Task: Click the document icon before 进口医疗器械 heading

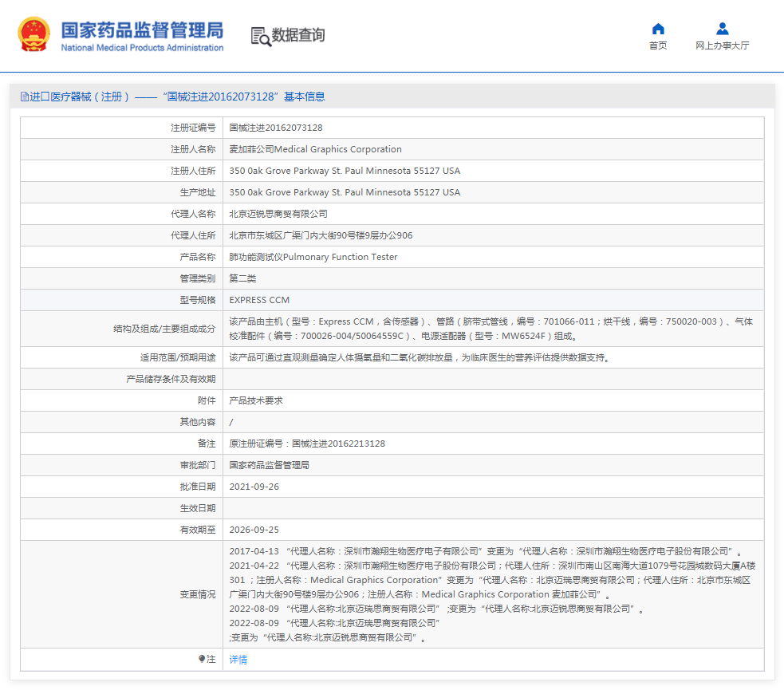Action: (24, 97)
